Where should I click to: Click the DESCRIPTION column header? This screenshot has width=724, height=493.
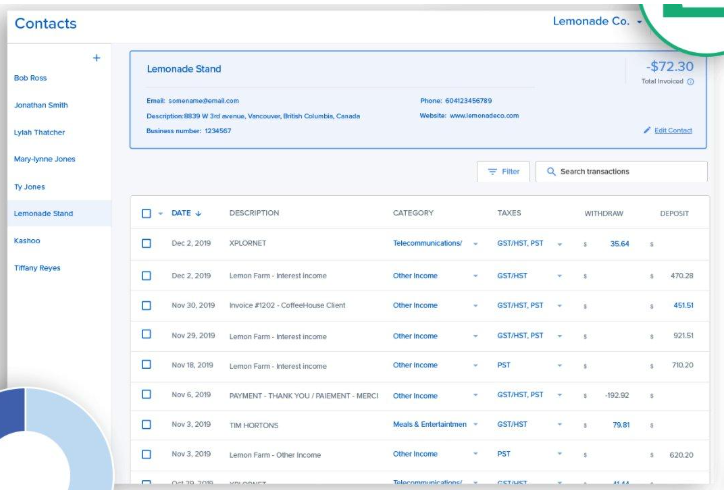pos(254,213)
